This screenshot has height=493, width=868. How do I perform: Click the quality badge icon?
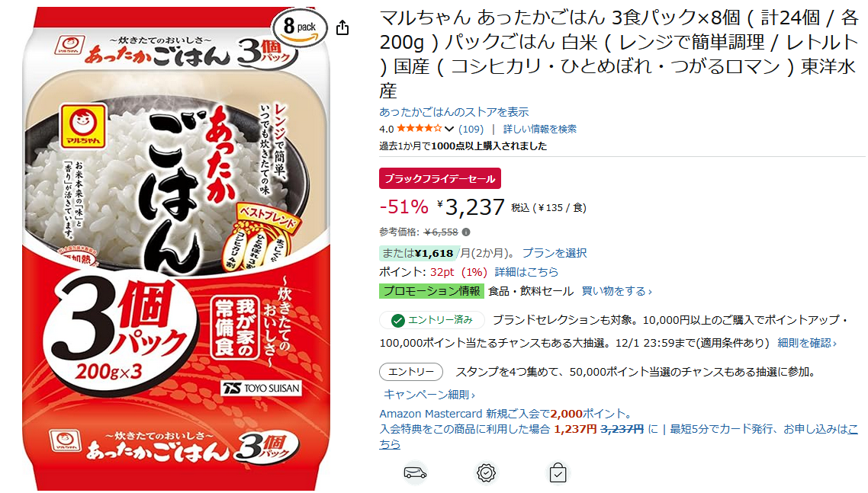[x=486, y=473]
